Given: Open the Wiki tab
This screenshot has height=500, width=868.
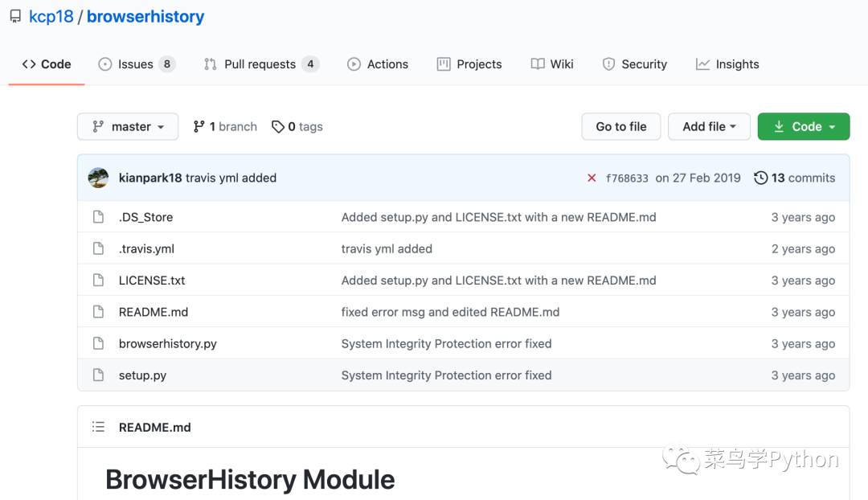Looking at the screenshot, I should (552, 64).
